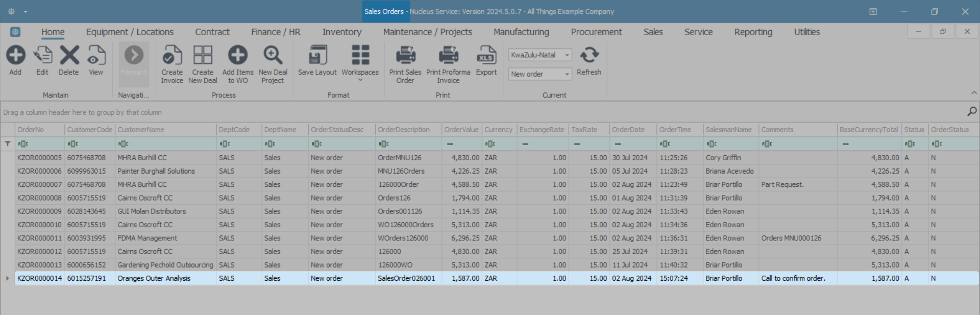Viewport: 980px width, 315px height.
Task: Export the grid using the XLS Export icon
Action: (x=486, y=56)
